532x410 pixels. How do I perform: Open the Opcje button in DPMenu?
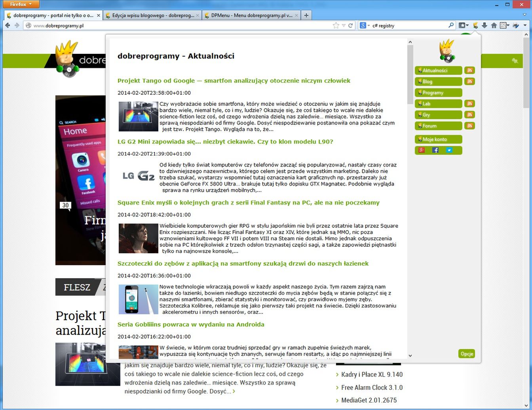click(x=467, y=354)
